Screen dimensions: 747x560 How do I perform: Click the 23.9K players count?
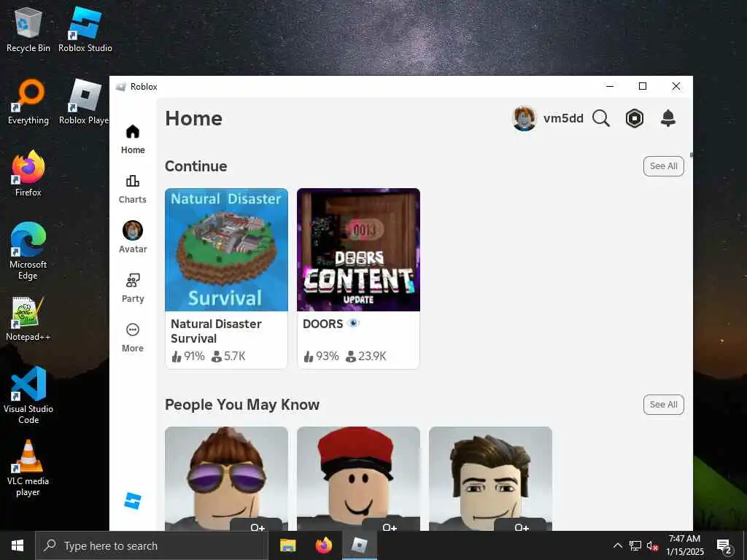point(366,356)
